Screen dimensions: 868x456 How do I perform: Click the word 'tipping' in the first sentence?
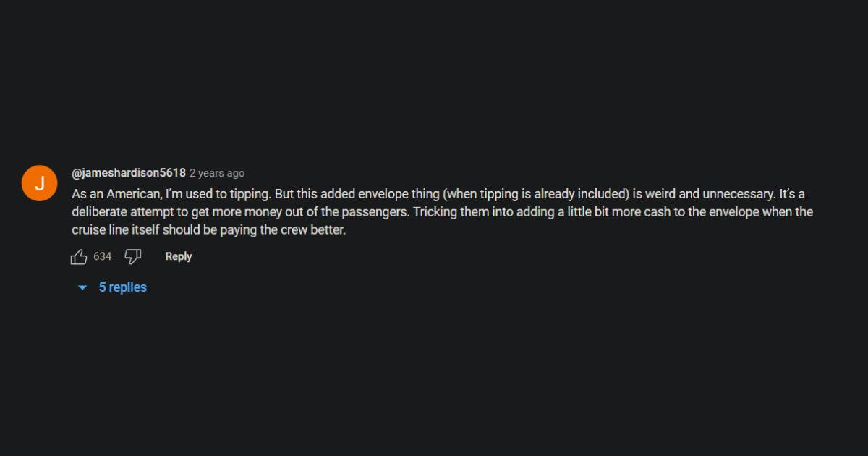(250, 195)
